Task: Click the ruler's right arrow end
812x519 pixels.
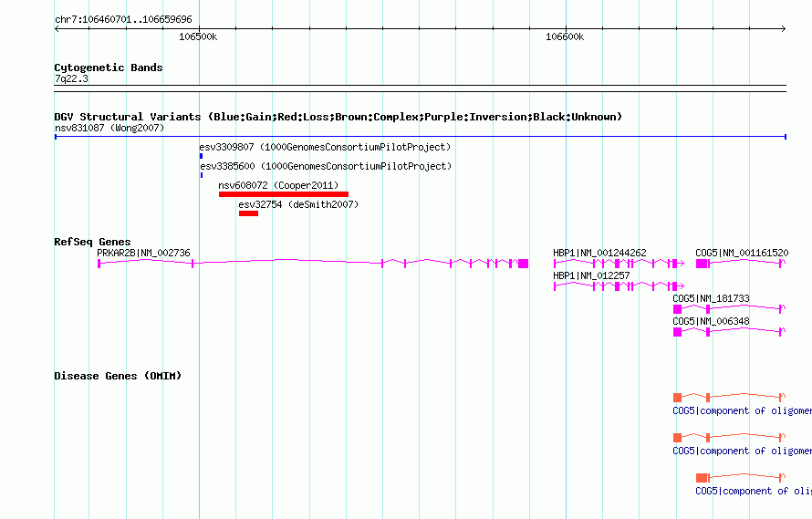Action: click(x=784, y=29)
